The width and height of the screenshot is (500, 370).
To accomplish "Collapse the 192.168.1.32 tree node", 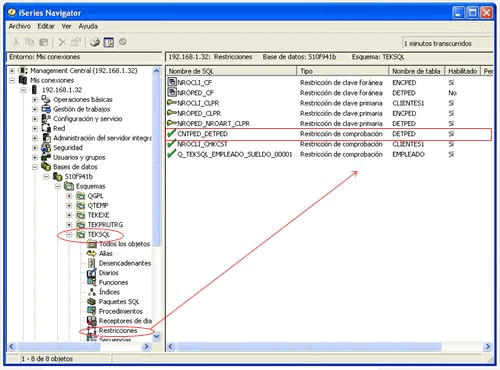I will [x=23, y=90].
